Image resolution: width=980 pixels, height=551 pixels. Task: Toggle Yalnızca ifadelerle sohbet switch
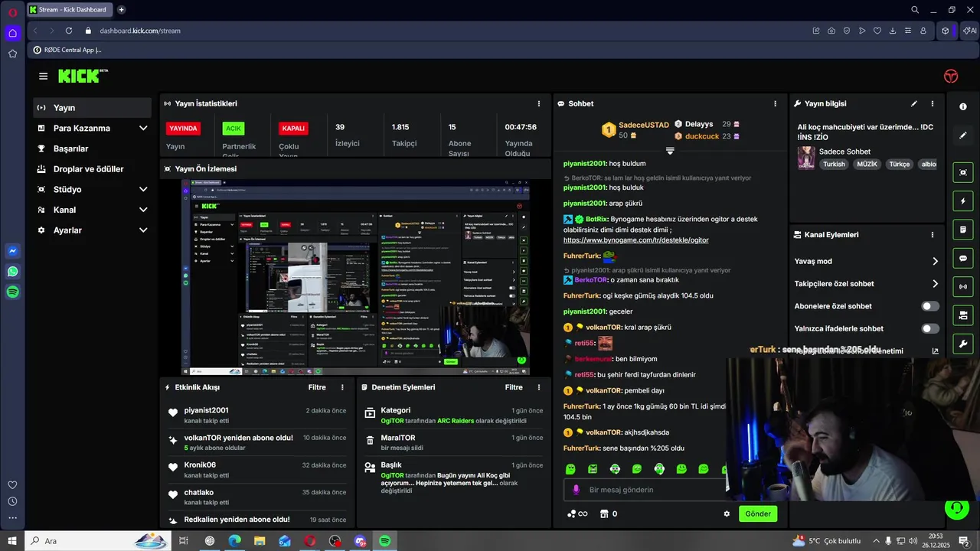[929, 328]
